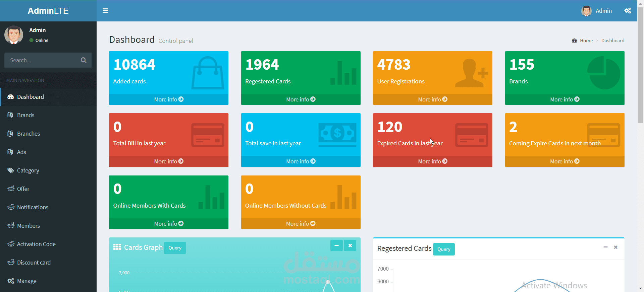The width and height of the screenshot is (644, 292).
Task: Click the sidebar search magnifier icon
Action: pyautogui.click(x=84, y=60)
